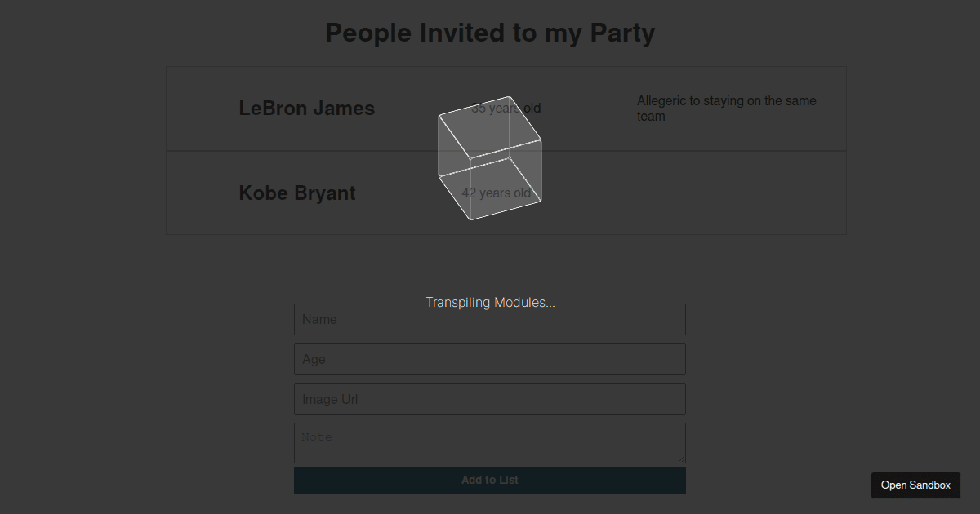Select the Kobe Bryant name
This screenshot has height=514, width=980.
tap(297, 193)
